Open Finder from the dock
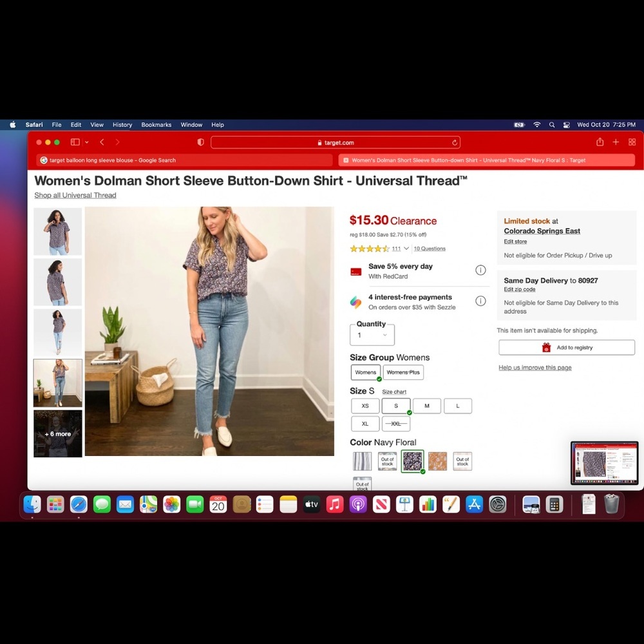 tap(32, 504)
